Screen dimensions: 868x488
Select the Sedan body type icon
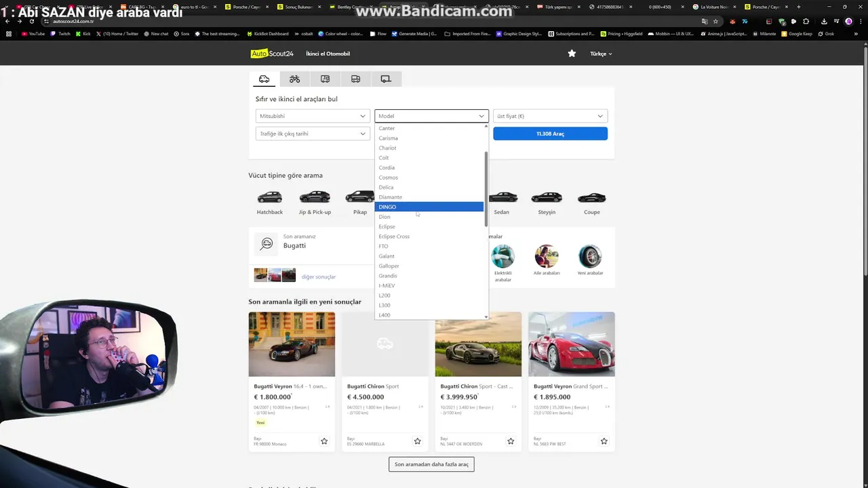tap(502, 197)
